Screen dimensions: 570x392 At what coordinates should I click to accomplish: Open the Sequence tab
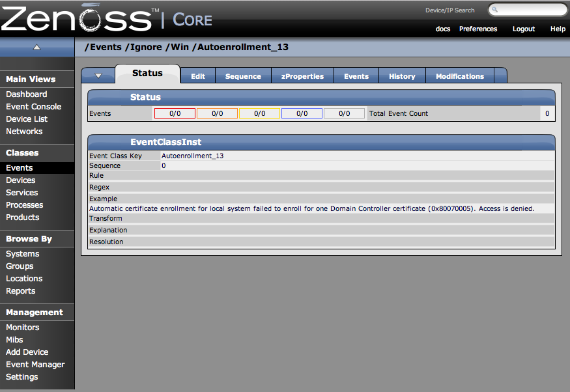point(243,76)
